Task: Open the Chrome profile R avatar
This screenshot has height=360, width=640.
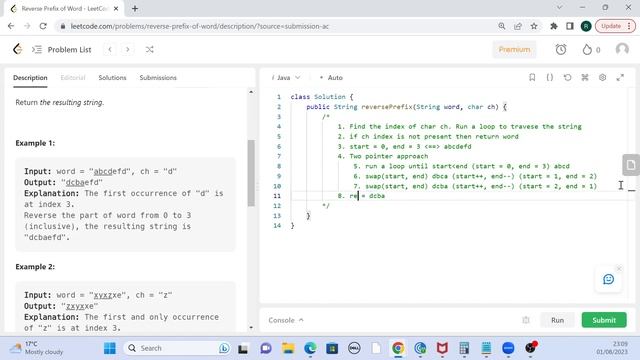Action: coord(586,26)
